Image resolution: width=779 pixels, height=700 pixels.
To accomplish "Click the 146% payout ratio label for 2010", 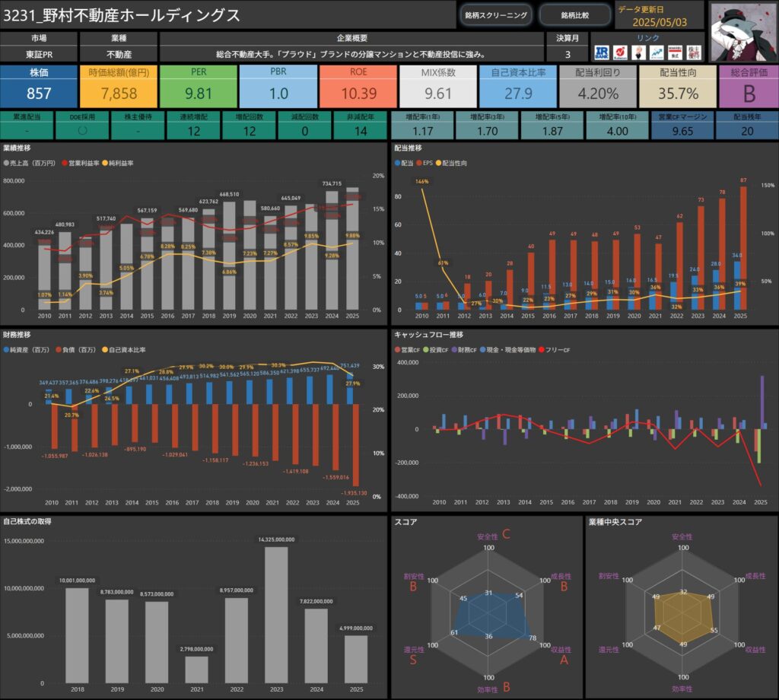I will [x=421, y=181].
